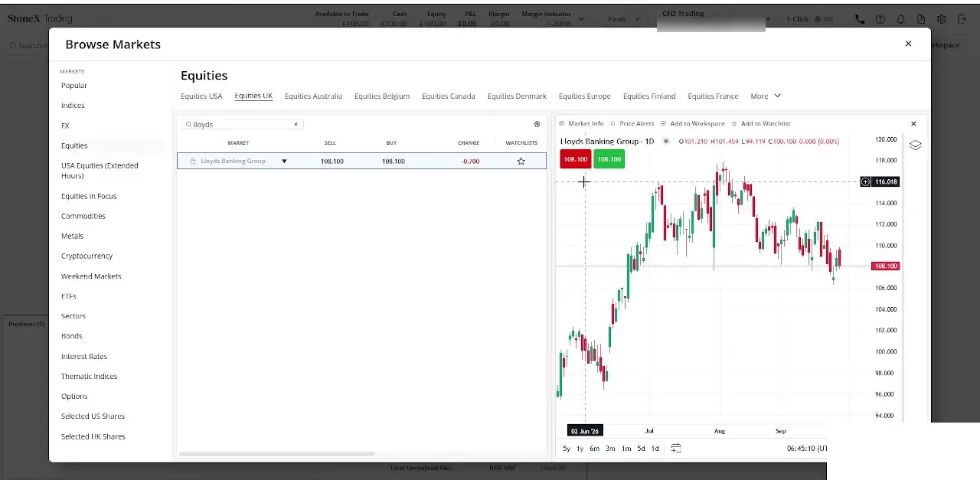Viewport: 980px width, 480px height.
Task: Set chart range to 5y
Action: pos(567,449)
